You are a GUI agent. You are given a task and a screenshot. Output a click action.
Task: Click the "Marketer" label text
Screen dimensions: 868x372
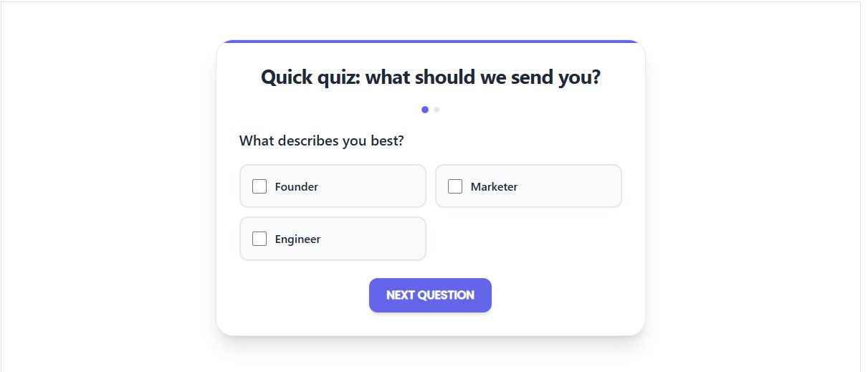tap(494, 186)
